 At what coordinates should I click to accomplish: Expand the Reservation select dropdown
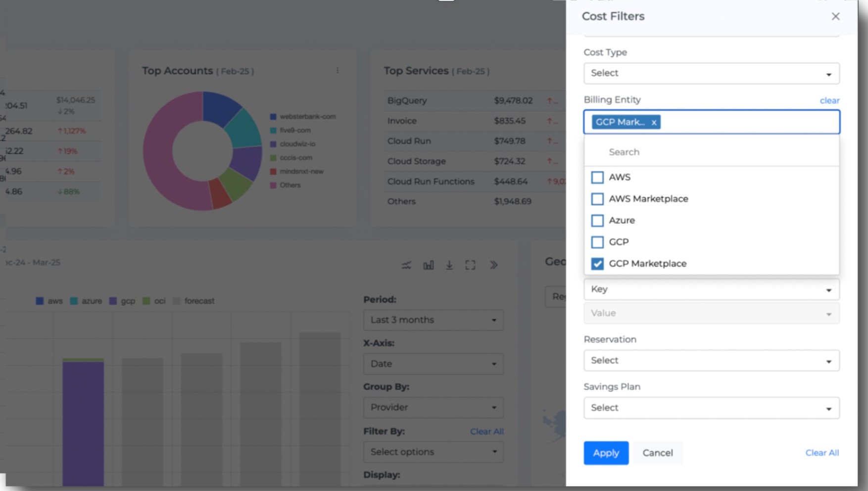pos(711,360)
